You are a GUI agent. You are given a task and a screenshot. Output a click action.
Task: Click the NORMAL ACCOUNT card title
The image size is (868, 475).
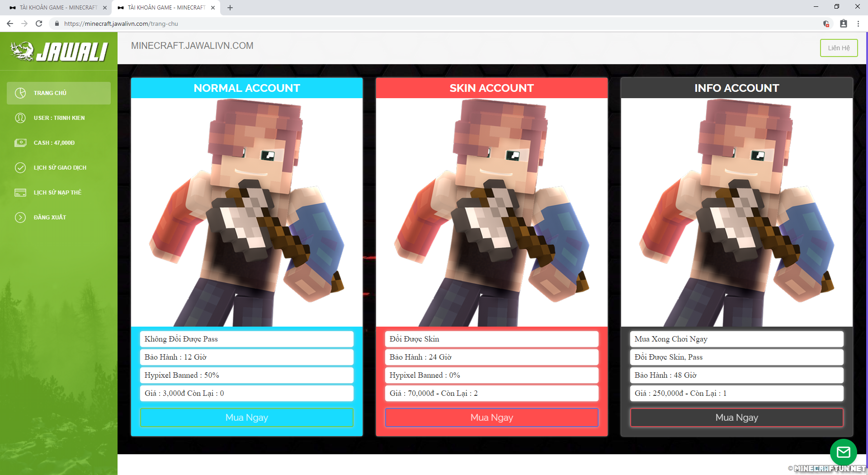click(x=247, y=88)
